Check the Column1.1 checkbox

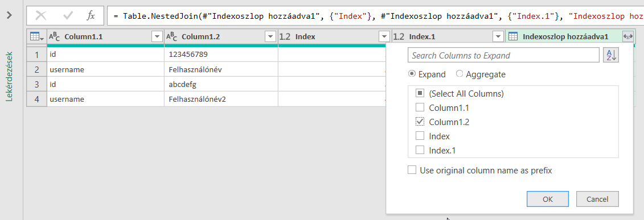pyautogui.click(x=420, y=108)
